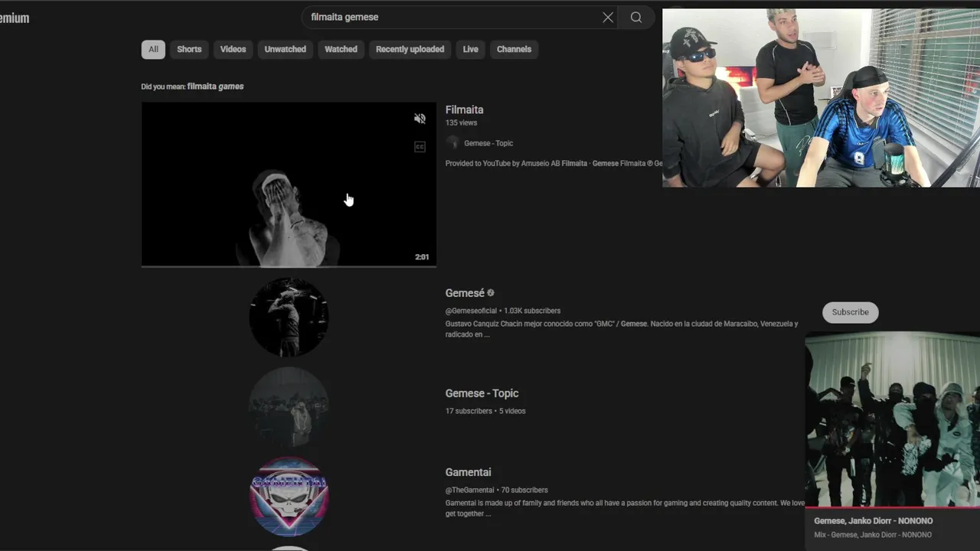Select the All filter chip
The image size is (980, 551).
pos(153,49)
